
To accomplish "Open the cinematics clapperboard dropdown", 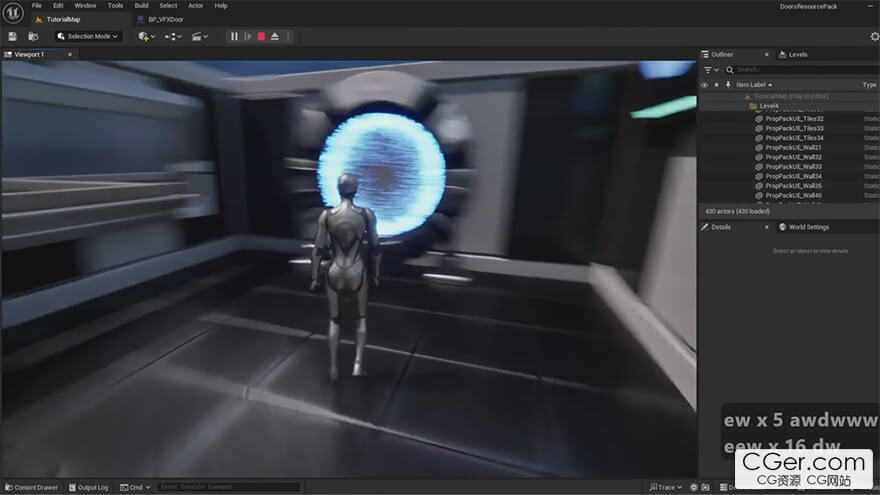I will coord(200,36).
